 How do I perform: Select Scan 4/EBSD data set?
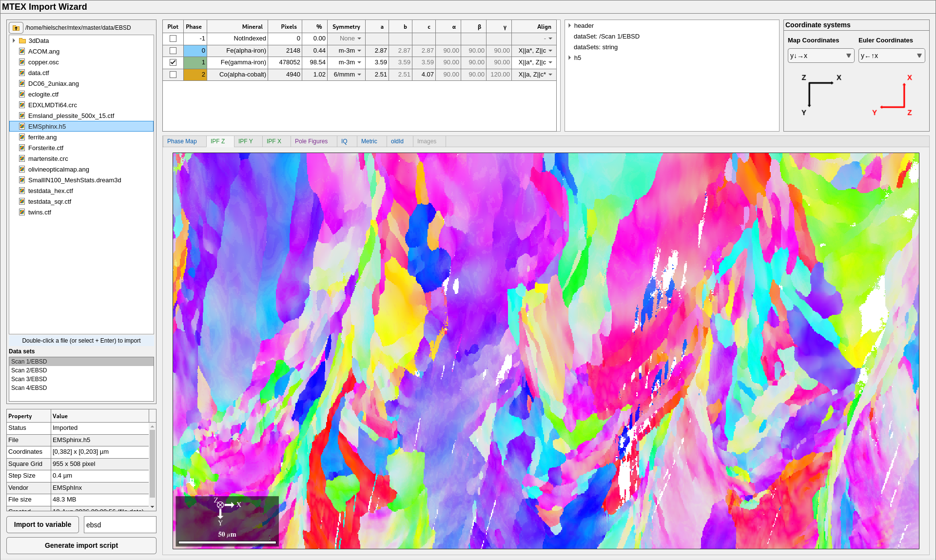(x=81, y=388)
